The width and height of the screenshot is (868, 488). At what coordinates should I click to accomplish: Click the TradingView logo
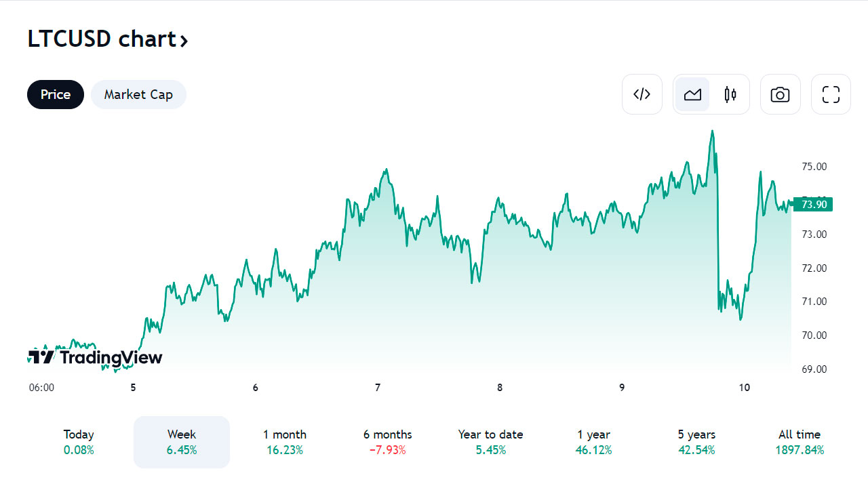point(95,357)
